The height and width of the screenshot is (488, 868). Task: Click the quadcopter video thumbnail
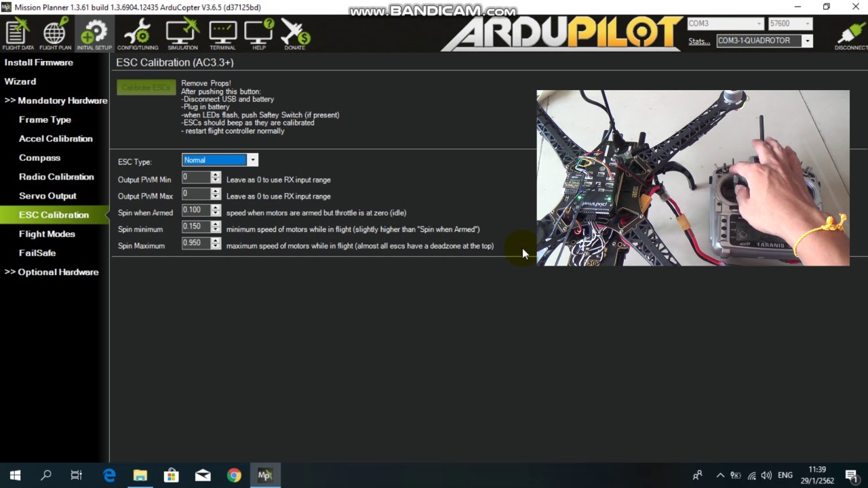(x=693, y=178)
